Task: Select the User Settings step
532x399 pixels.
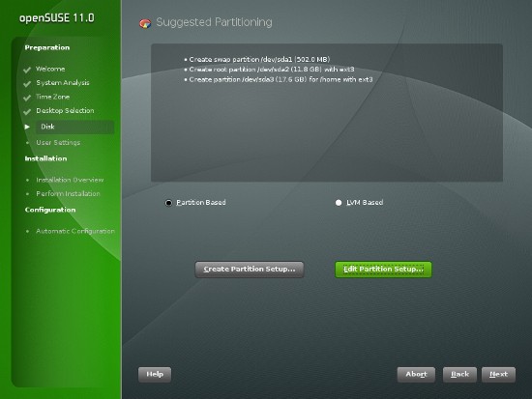Action: (58, 142)
